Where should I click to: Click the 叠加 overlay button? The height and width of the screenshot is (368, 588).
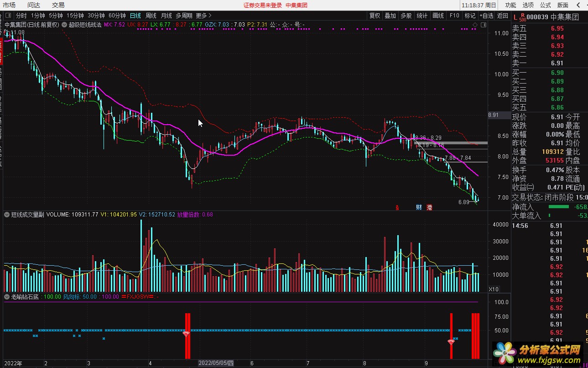[x=390, y=16]
